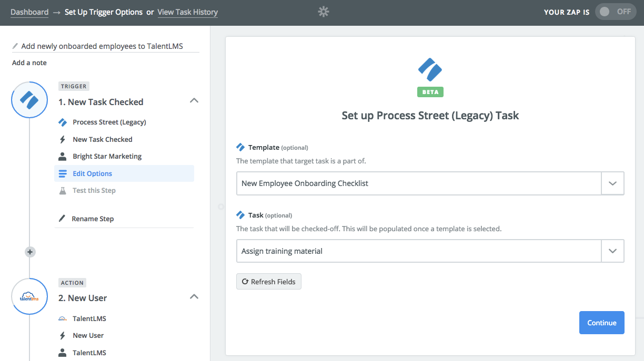Click small TalentLMS cloud icon in step 2
The height and width of the screenshot is (361, 644).
(63, 318)
